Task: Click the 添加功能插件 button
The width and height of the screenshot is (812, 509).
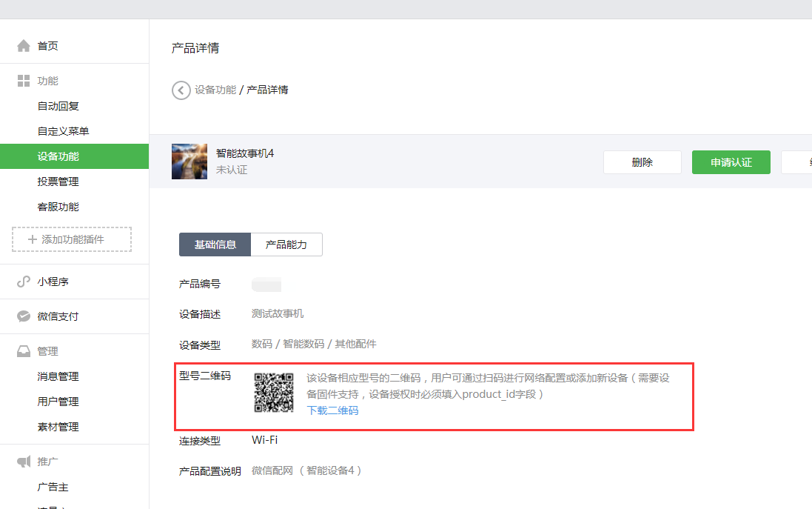Action: point(72,239)
